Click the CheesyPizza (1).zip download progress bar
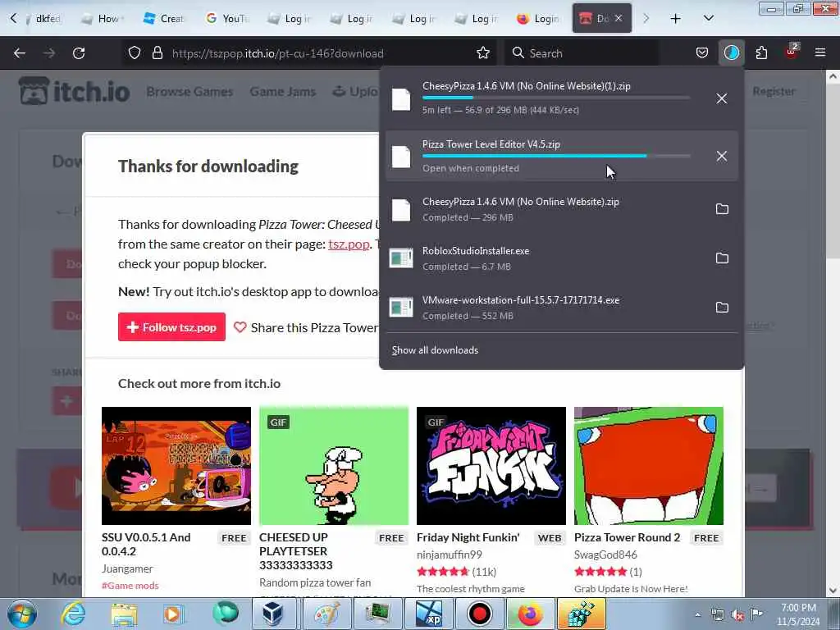 click(x=556, y=98)
